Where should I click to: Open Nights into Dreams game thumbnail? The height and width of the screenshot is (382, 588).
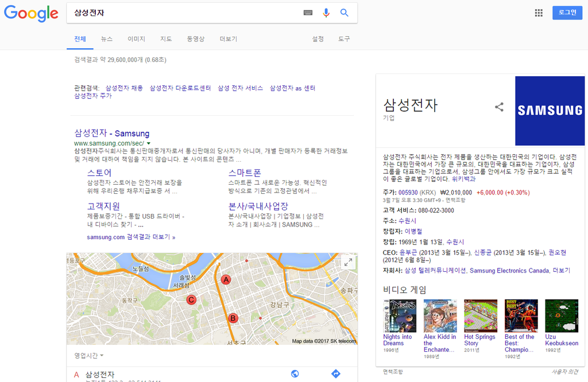click(400, 315)
